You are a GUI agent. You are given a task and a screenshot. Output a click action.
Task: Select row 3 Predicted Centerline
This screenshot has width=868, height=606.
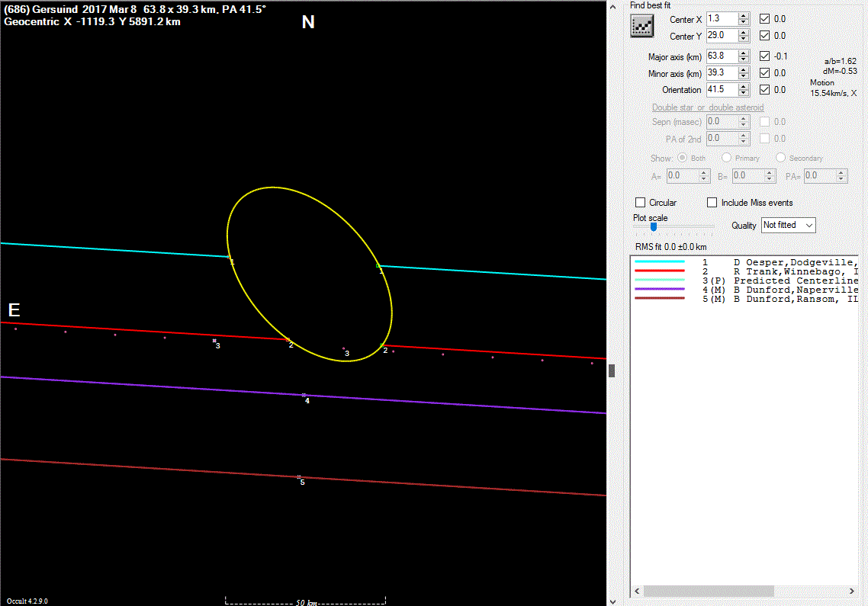745,281
